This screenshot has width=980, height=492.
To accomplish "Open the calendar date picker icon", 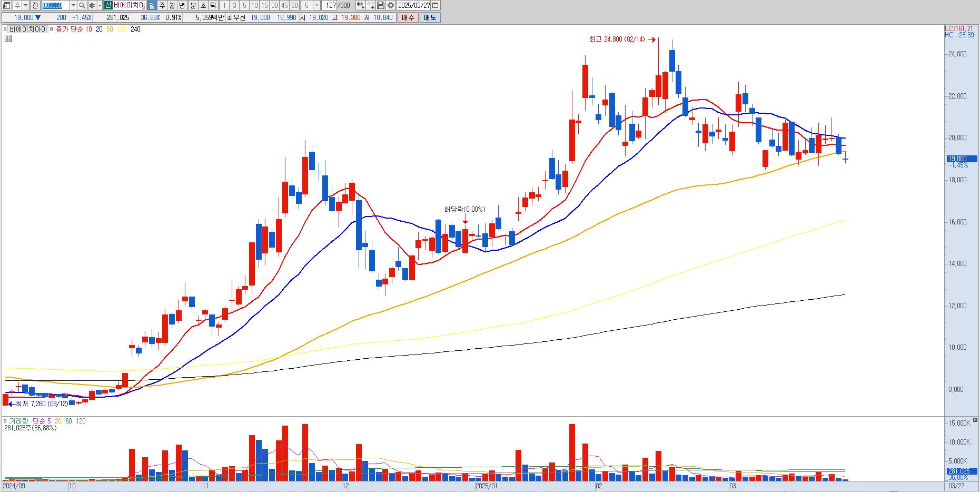I will 435,5.
